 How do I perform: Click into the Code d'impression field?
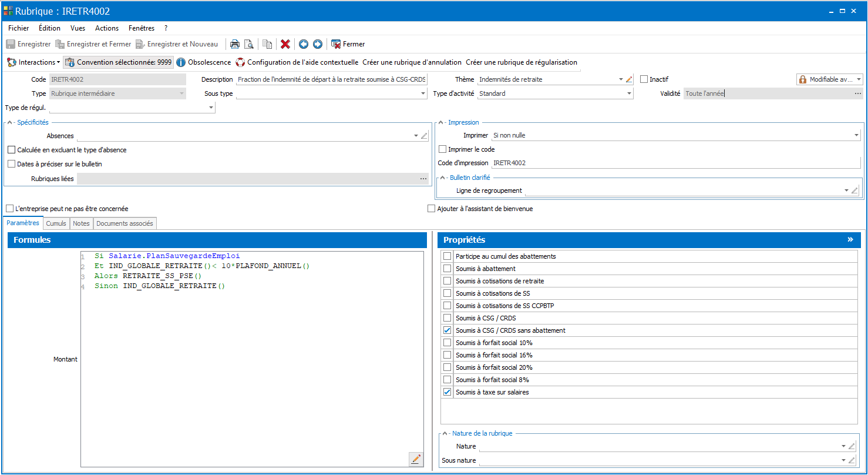[676, 163]
